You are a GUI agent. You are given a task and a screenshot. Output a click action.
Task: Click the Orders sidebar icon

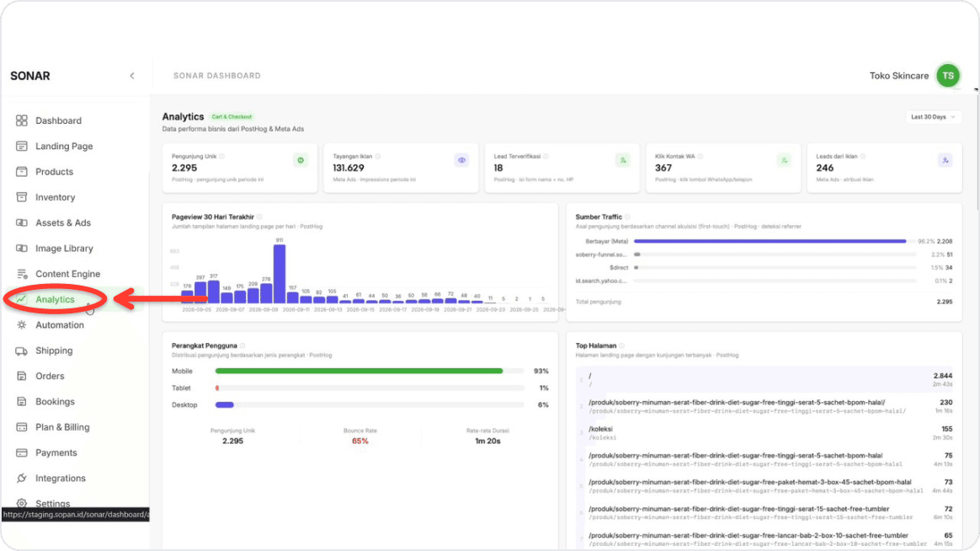(x=22, y=376)
